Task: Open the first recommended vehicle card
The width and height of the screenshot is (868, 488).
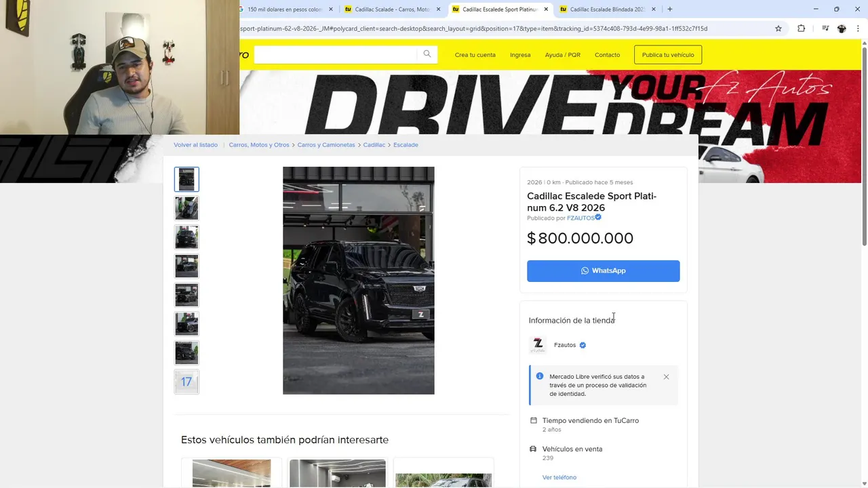Action: (231, 473)
